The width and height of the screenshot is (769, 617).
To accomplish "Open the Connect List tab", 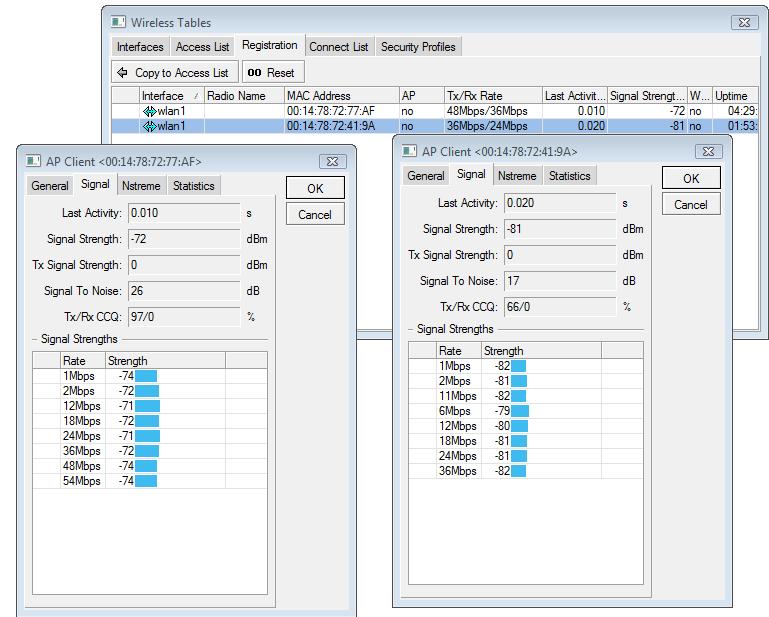I will (x=338, y=47).
